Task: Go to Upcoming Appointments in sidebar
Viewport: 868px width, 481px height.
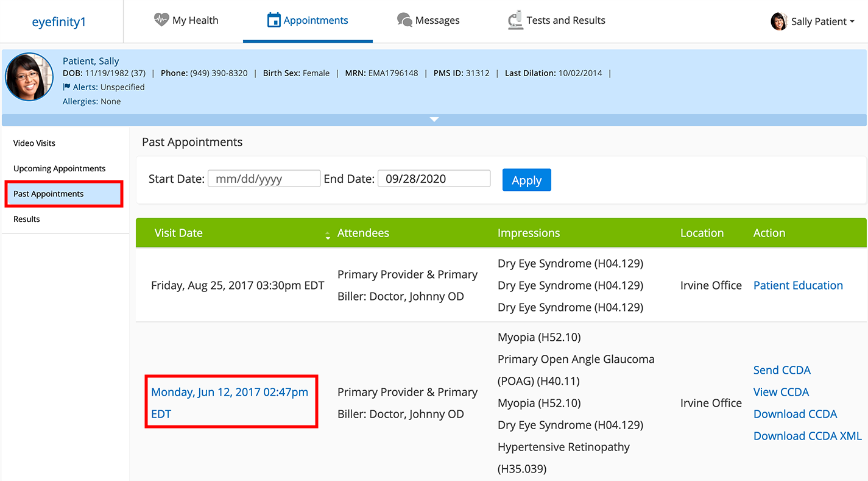Action: point(60,169)
